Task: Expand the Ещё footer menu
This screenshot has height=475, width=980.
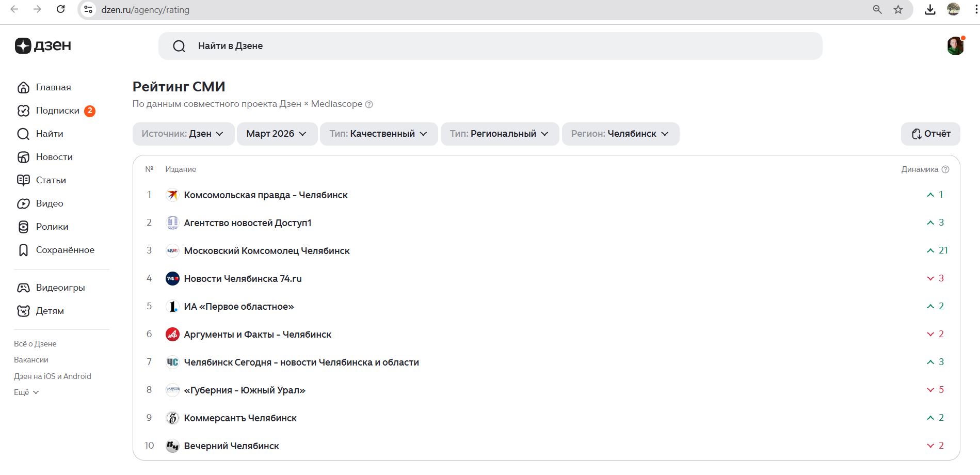Action: click(26, 392)
